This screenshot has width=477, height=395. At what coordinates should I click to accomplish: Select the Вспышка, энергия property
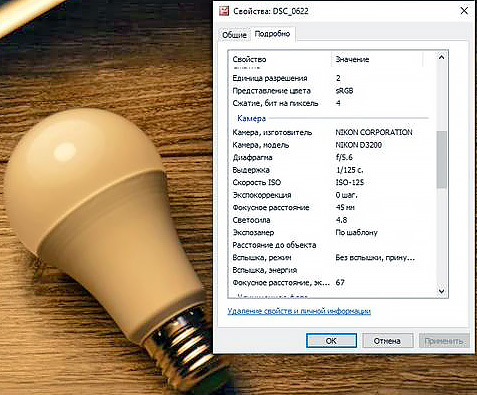click(x=265, y=270)
